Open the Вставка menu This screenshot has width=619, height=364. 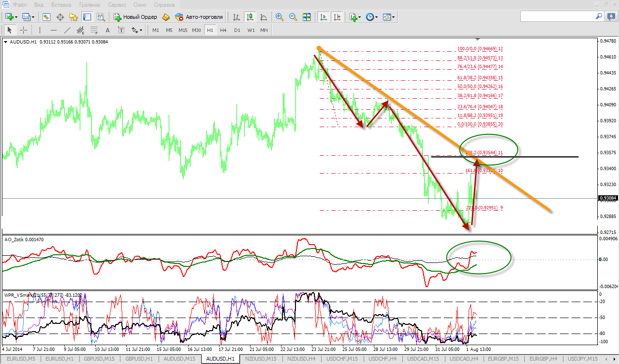click(61, 4)
